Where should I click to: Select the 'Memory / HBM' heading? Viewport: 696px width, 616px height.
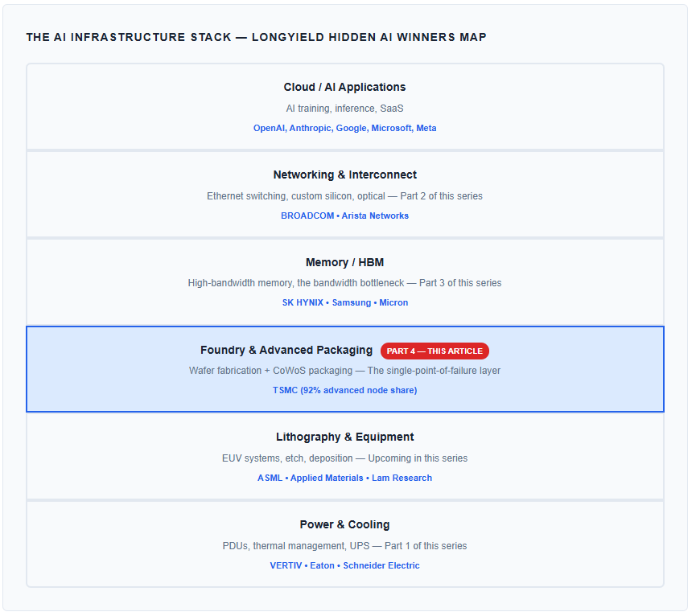[x=344, y=262]
